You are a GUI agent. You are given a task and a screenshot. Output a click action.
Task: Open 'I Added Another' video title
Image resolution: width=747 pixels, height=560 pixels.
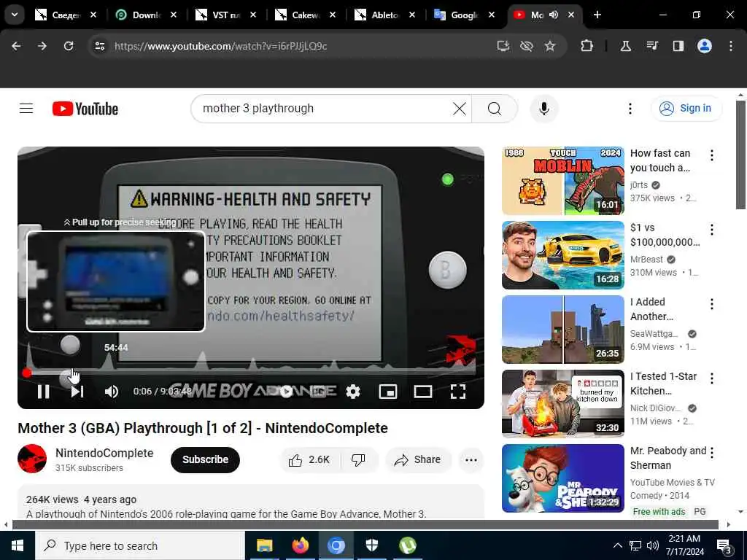click(x=651, y=309)
